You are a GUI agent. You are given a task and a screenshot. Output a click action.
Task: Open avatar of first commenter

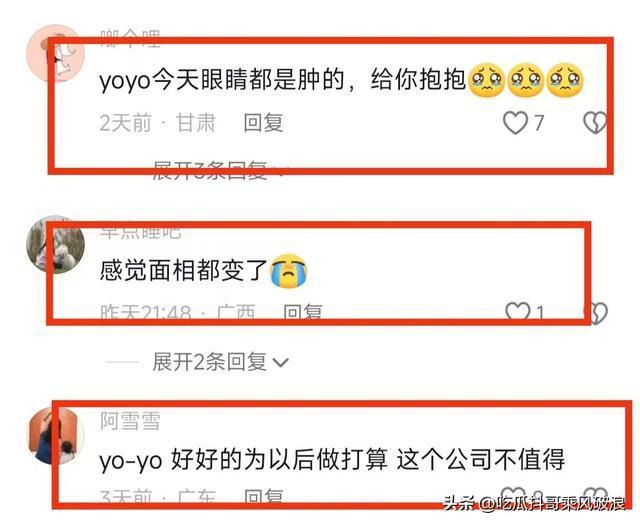tap(56, 53)
